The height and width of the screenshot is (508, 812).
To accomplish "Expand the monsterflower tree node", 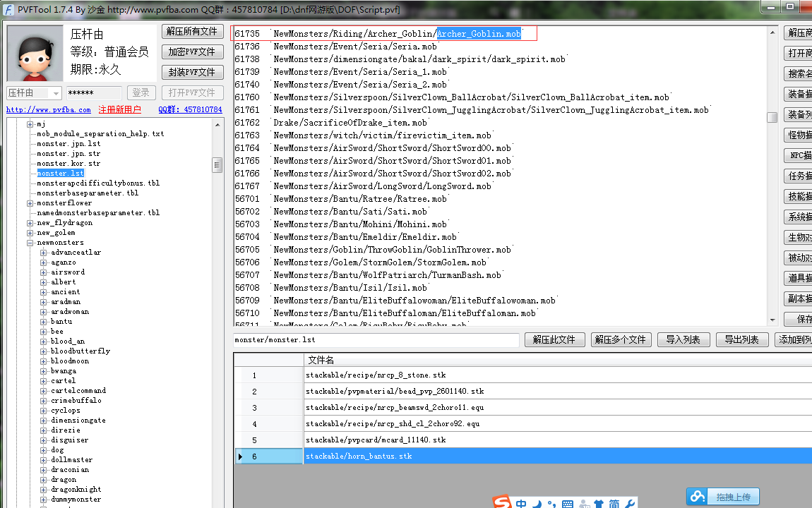I will (x=30, y=203).
